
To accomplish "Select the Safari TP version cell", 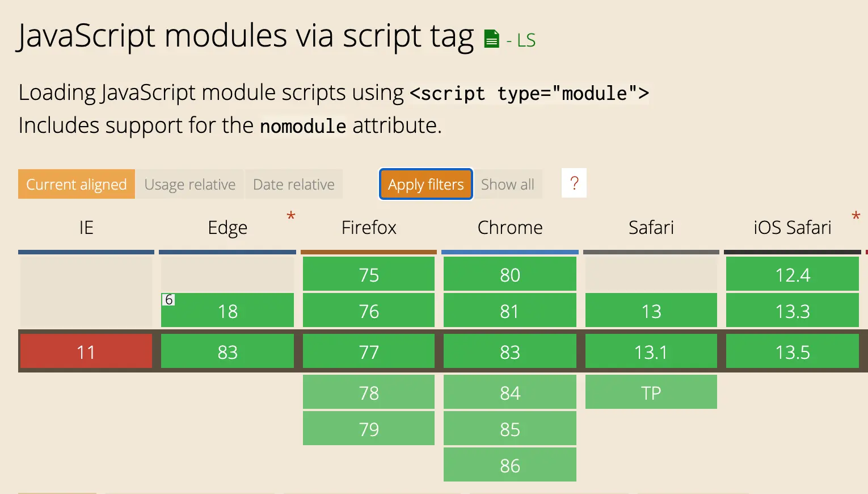I will pyautogui.click(x=651, y=392).
